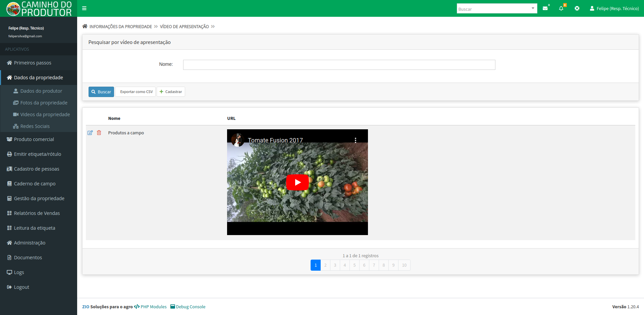
Task: Click the help lifebuoy icon in header
Action: coord(577,8)
